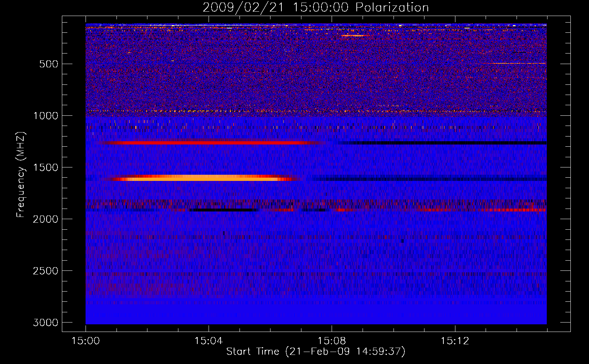The image size is (589, 364).
Task: Click the 'Frequency (MHZ)' axis label
Action: tap(21, 175)
